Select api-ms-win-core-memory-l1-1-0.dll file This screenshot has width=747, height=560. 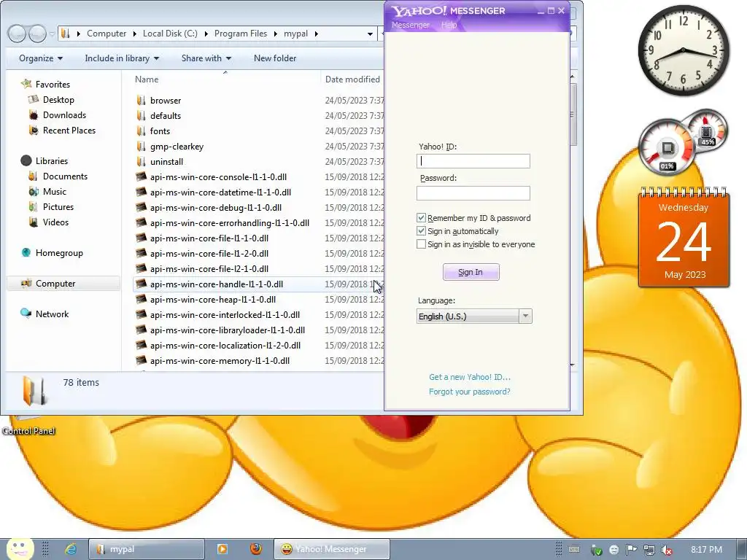(220, 361)
